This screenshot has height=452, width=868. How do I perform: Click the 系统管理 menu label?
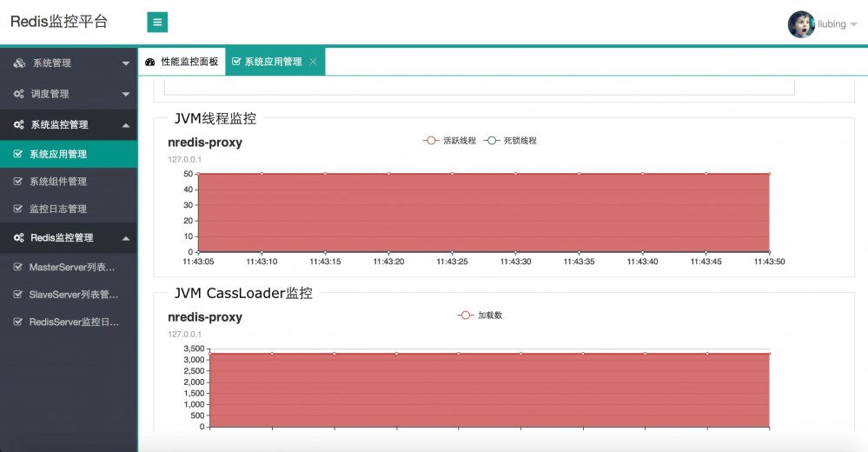point(52,63)
